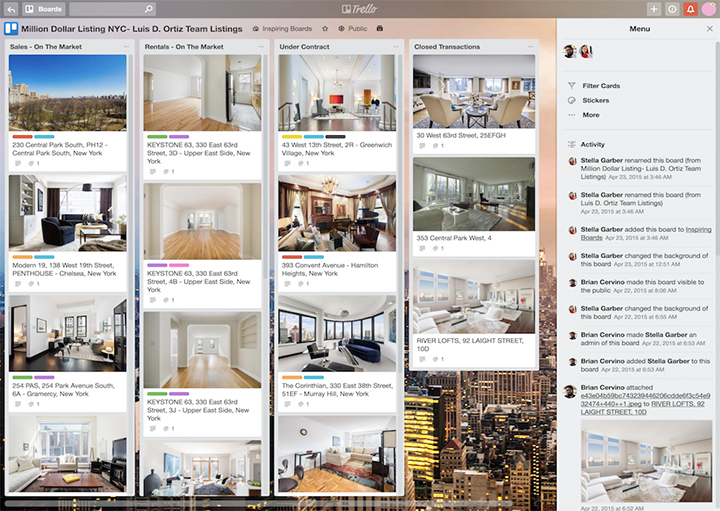Click attachment icon on Modern 19 card

coord(31,284)
